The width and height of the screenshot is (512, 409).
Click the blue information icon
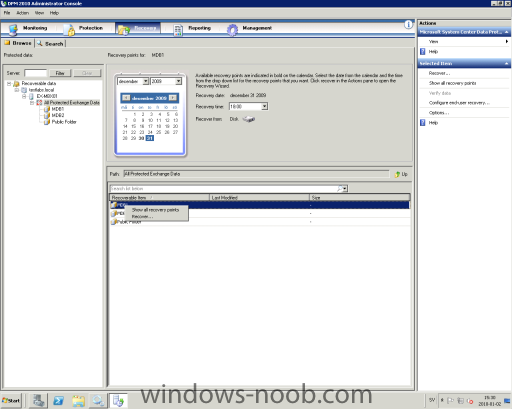pyautogui.click(x=408, y=24)
